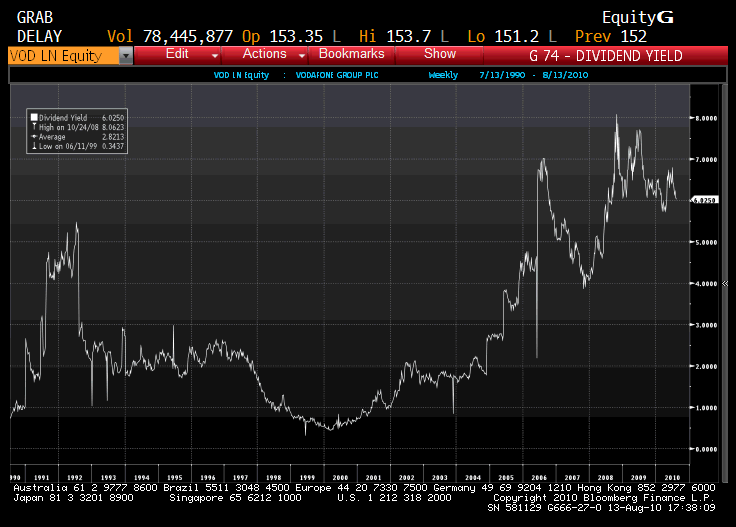
Task: Click the 2008 x-axis year label
Action: [606, 477]
